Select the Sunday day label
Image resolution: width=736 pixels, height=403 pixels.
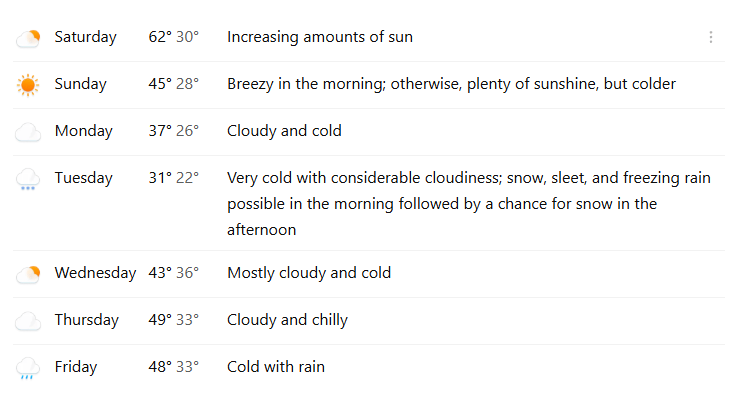pyautogui.click(x=81, y=84)
